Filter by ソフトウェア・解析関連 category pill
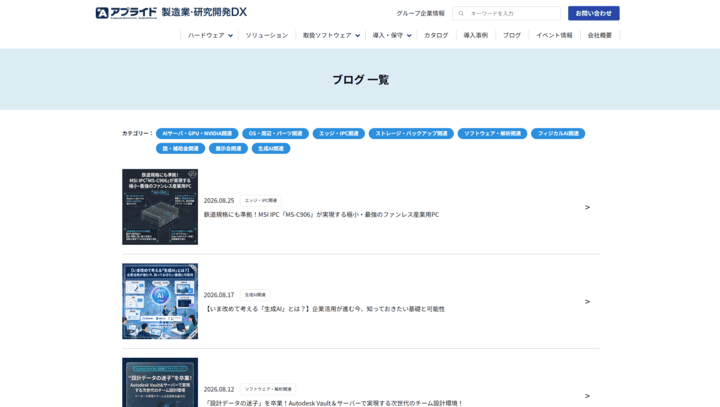Screen dimensions: 720x407 click(x=492, y=134)
